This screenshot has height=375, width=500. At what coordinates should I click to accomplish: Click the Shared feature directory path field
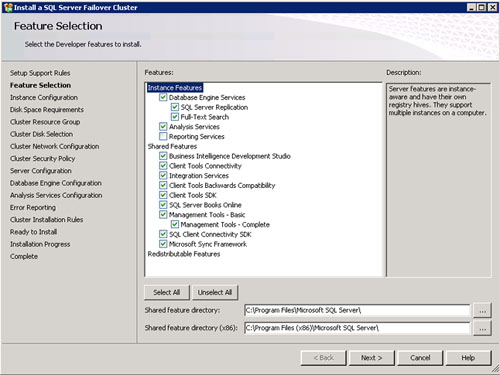[357, 310]
